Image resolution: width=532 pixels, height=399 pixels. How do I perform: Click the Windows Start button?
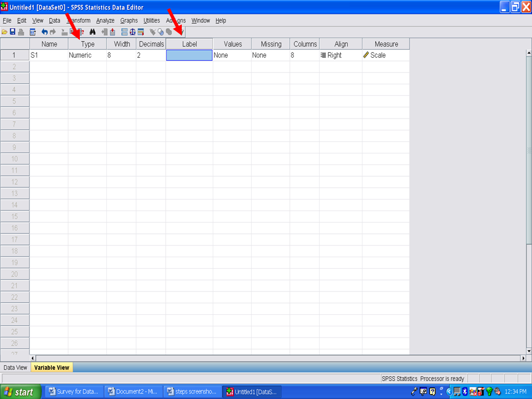coord(21,392)
